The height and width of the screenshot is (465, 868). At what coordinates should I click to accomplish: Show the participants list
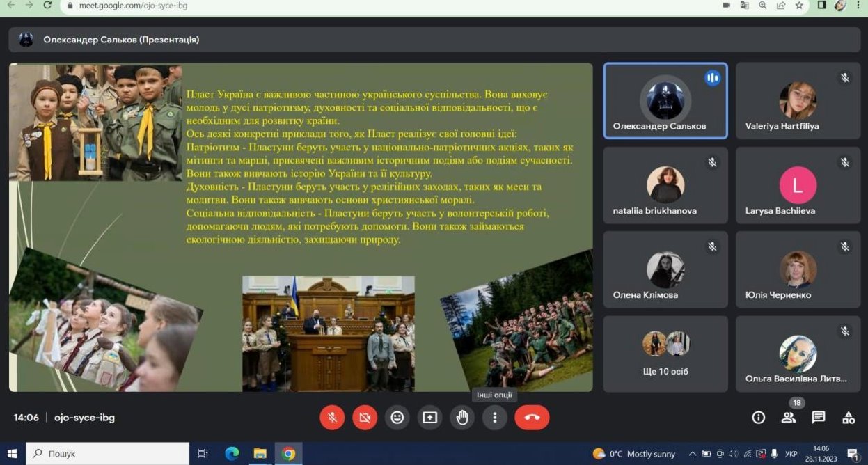point(788,418)
